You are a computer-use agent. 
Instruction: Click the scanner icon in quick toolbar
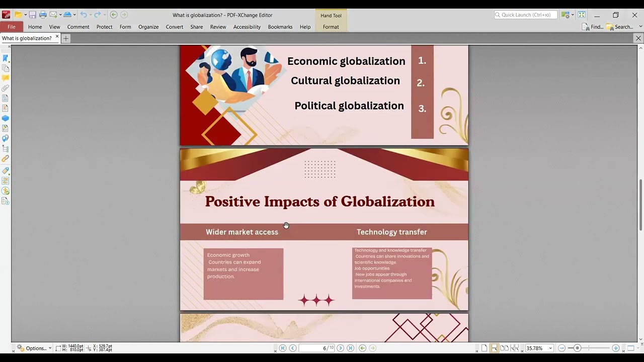coord(67,15)
